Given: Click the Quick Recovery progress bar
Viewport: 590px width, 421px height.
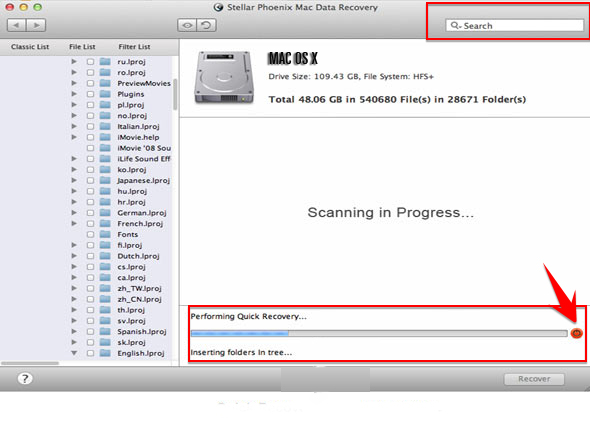Looking at the screenshot, I should pyautogui.click(x=379, y=333).
